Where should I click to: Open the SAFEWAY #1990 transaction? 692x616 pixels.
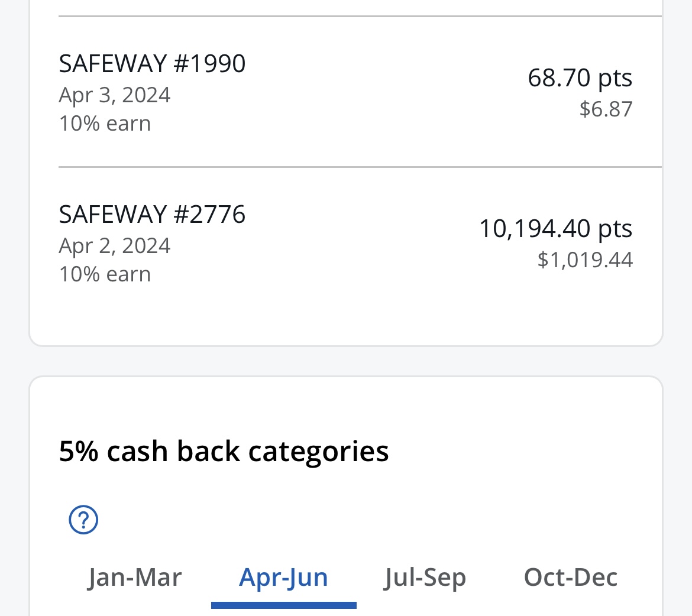152,63
